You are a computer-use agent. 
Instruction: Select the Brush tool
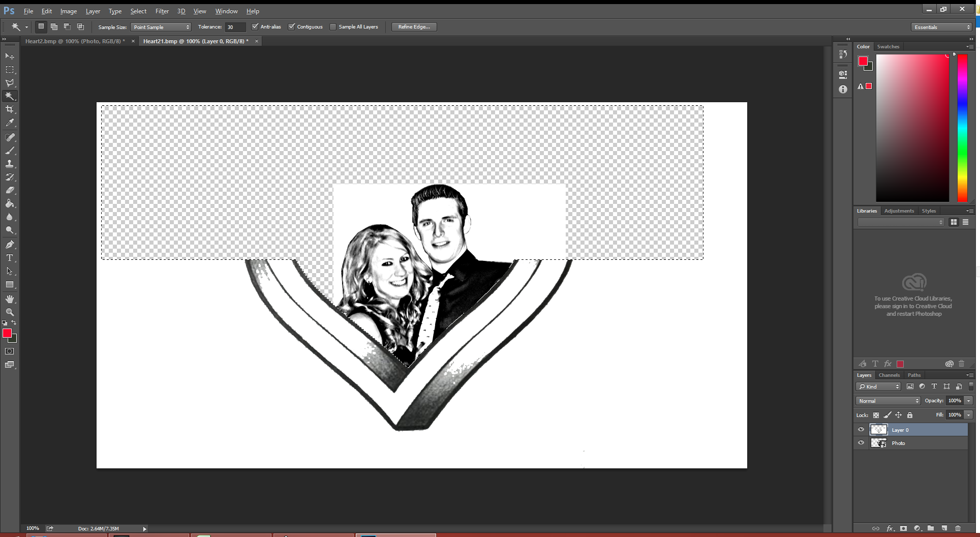(x=10, y=151)
